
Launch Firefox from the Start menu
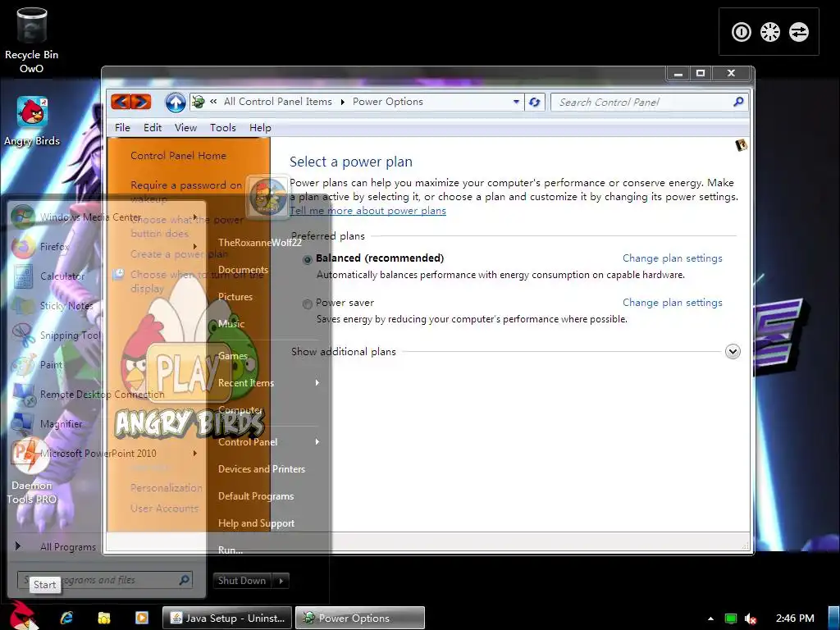click(x=53, y=246)
